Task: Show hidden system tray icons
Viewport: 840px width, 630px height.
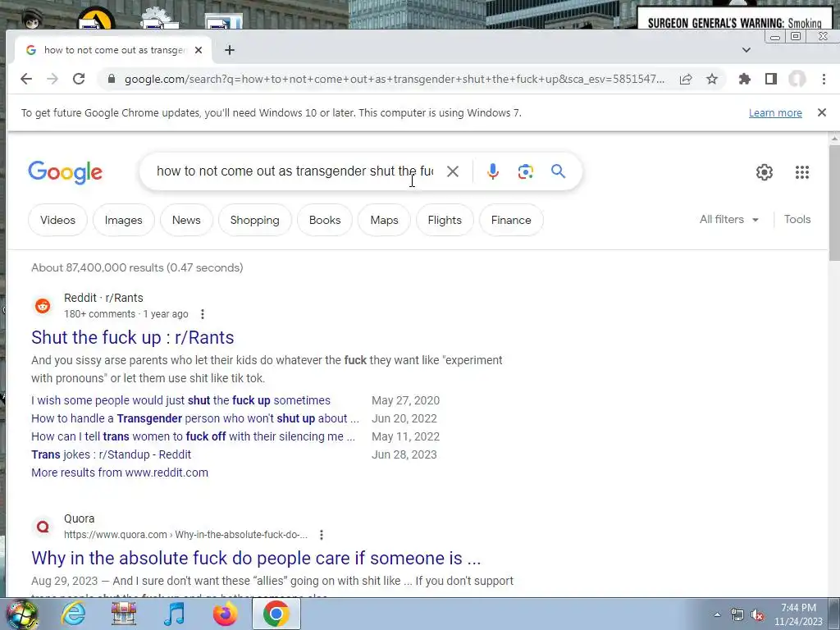Action: coord(717,615)
